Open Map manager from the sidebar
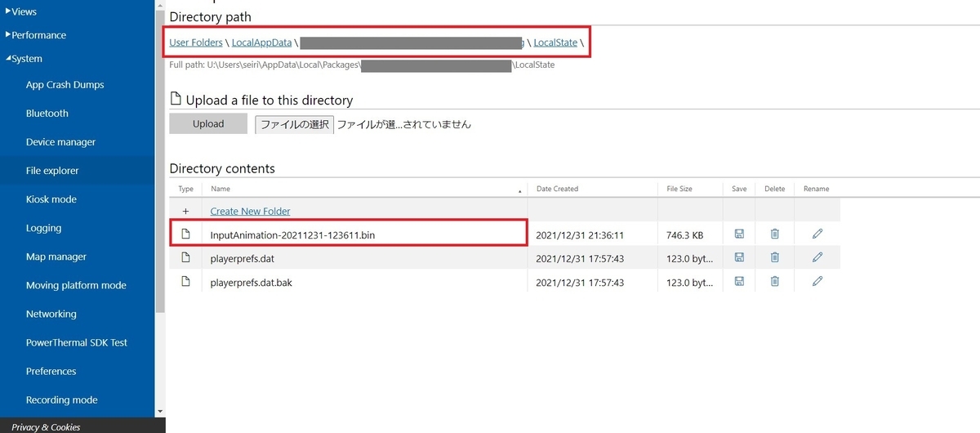The width and height of the screenshot is (980, 433). pyautogui.click(x=56, y=257)
